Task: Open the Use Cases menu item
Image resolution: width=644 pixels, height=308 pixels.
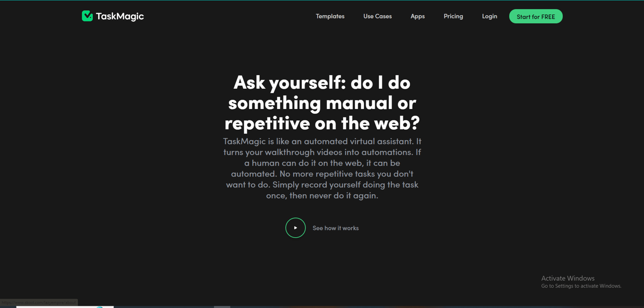Action: (377, 16)
